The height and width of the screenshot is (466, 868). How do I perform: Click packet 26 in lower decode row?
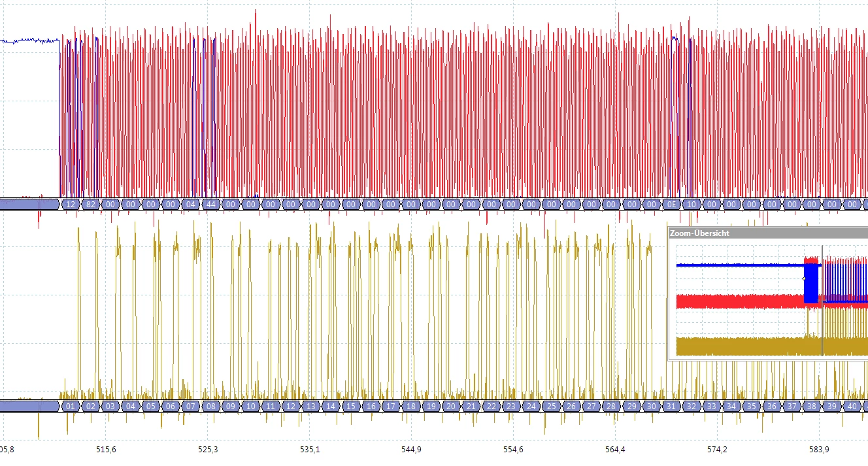tap(571, 406)
